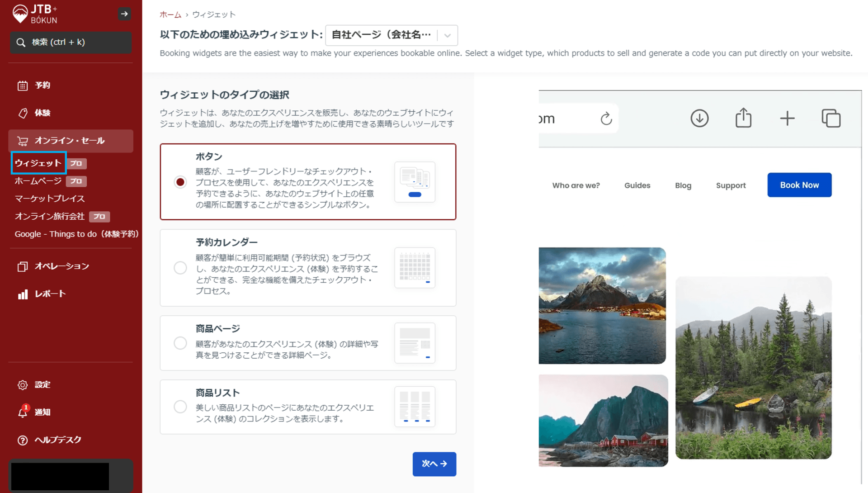Collapse the オンライン・セール menu section
This screenshot has height=493, width=868.
(x=71, y=141)
